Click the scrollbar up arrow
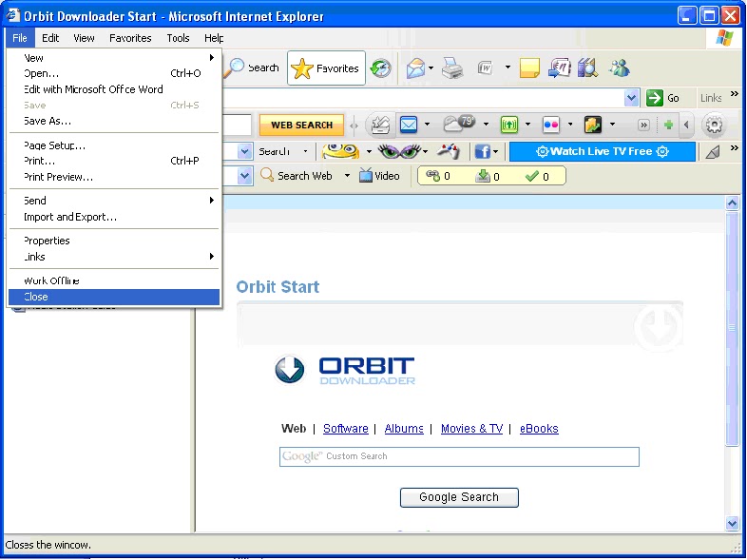 point(732,203)
